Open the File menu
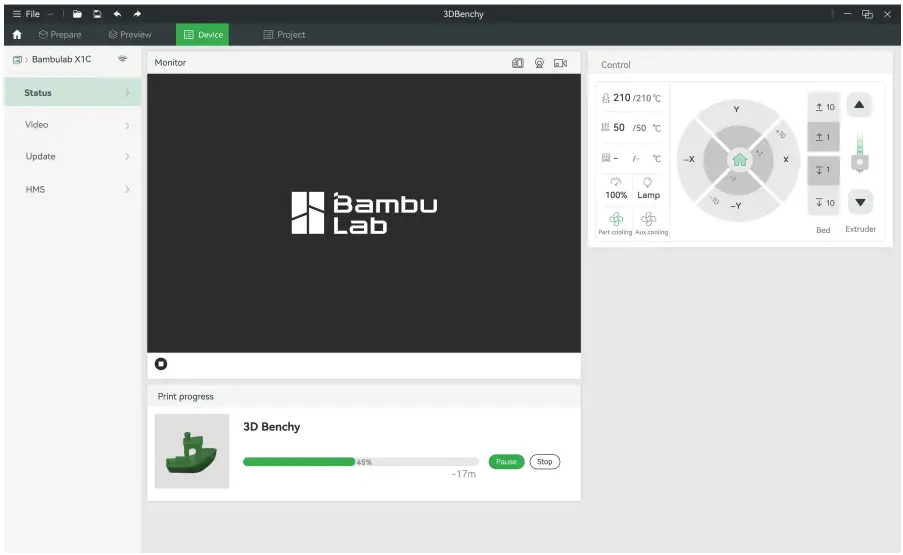The height and width of the screenshot is (555, 903). 33,14
